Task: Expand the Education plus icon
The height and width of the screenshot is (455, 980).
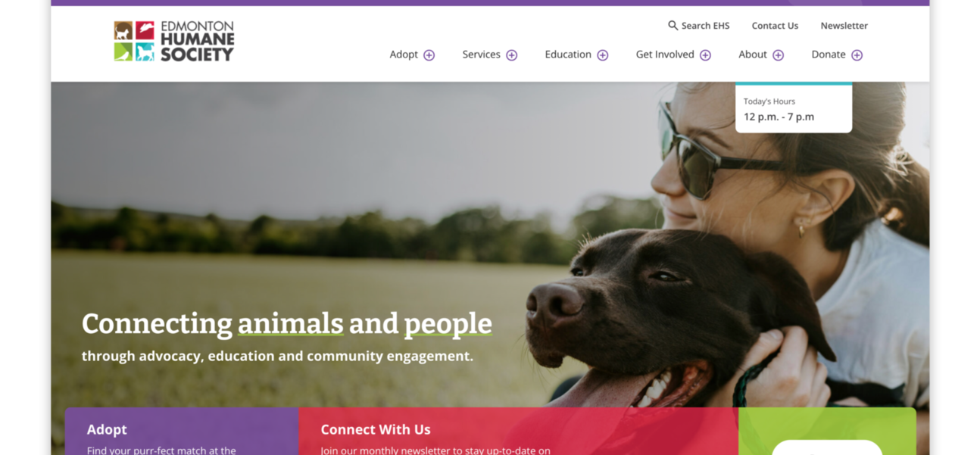Action: (x=603, y=55)
